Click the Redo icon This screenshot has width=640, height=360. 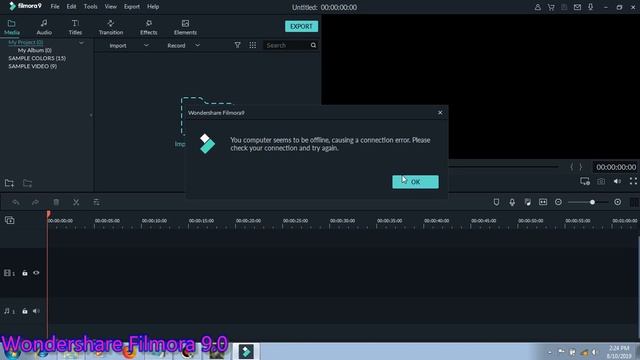click(36, 202)
